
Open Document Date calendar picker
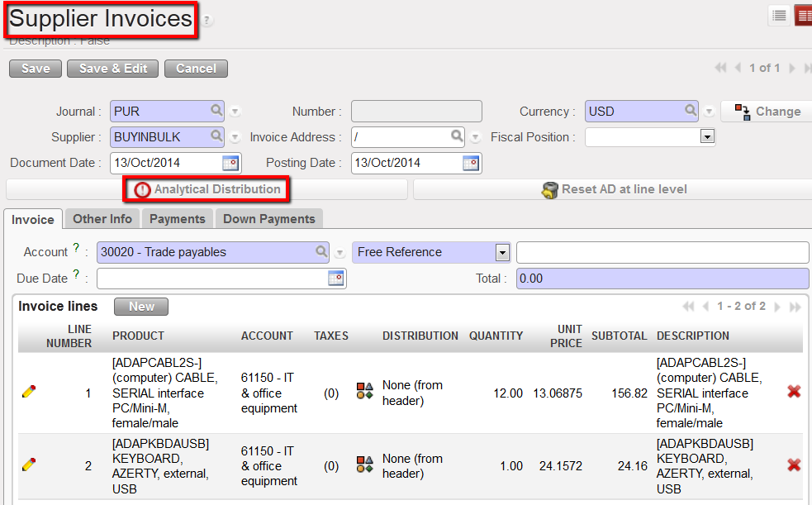(230, 163)
